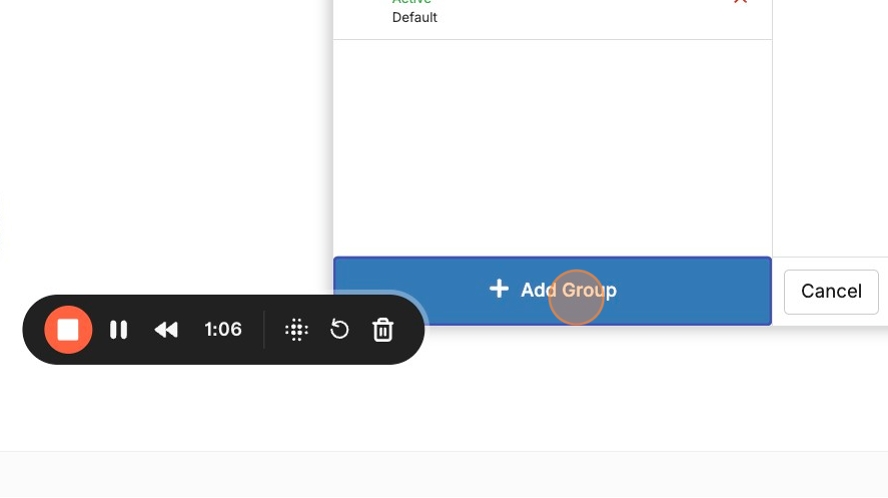Click the word Group on the blue button
Image resolution: width=888 pixels, height=498 pixels.
pyautogui.click(x=589, y=290)
